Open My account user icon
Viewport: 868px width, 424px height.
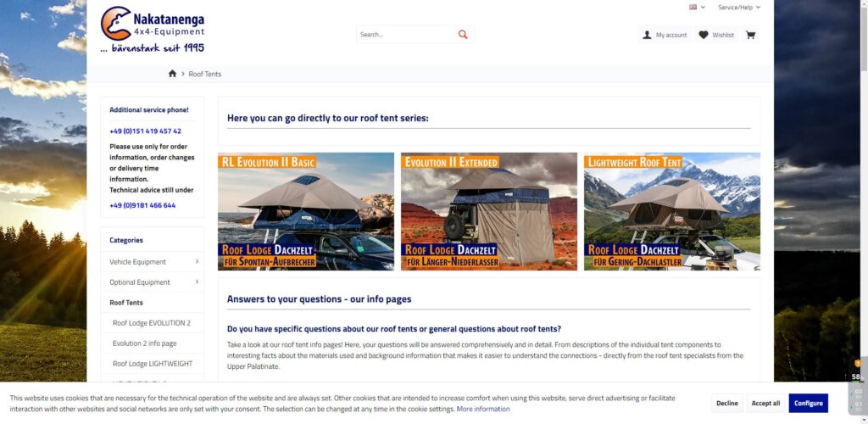pos(647,35)
